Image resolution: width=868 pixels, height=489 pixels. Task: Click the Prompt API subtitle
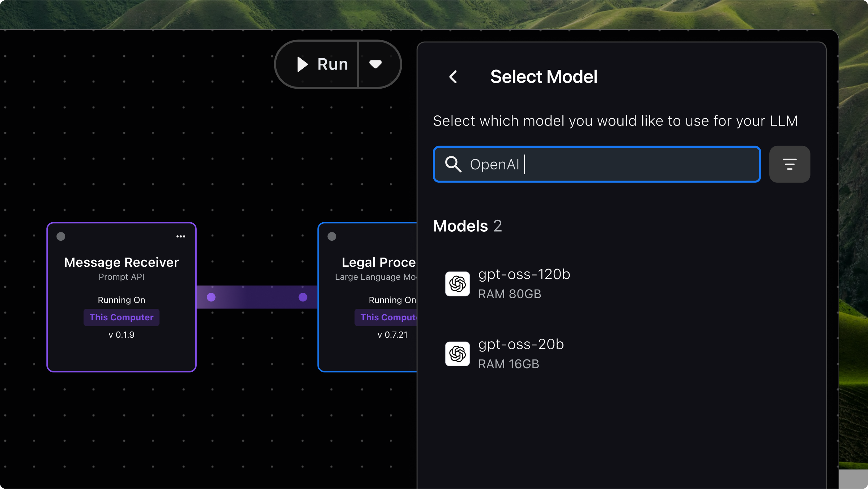click(122, 277)
